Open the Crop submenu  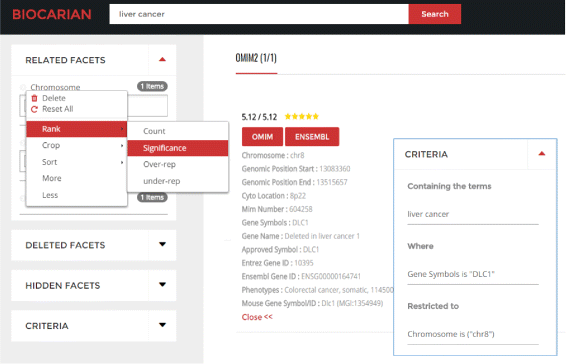click(x=77, y=145)
